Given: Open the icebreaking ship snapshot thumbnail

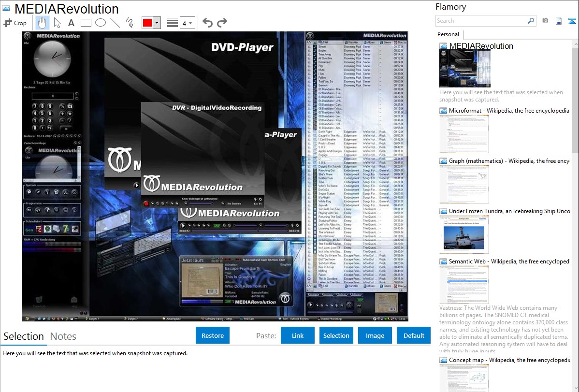Looking at the screenshot, I should [x=464, y=234].
